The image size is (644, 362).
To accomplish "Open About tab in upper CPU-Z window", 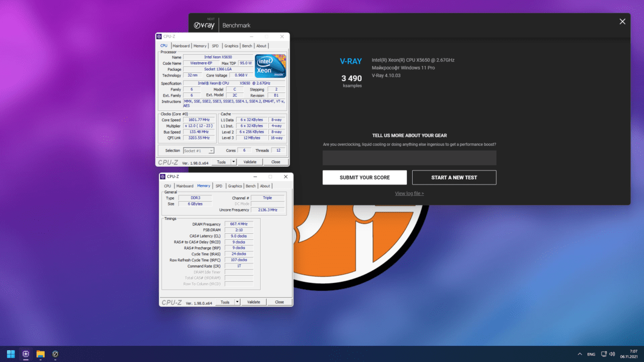I will pyautogui.click(x=261, y=46).
